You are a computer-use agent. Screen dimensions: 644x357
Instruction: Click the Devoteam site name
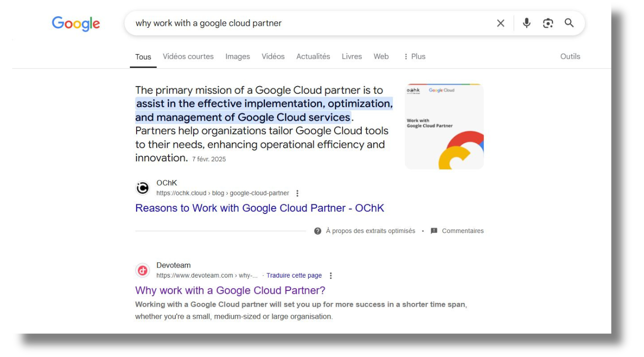coord(173,265)
